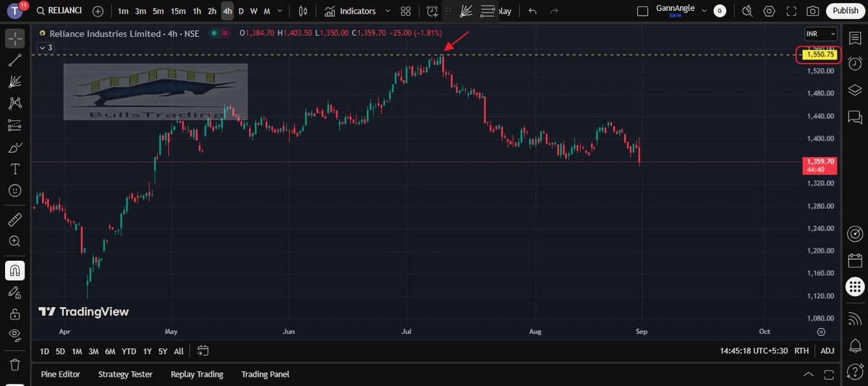The image size is (868, 386).
Task: Open the forecasting and measurement tools
Action: (14, 125)
